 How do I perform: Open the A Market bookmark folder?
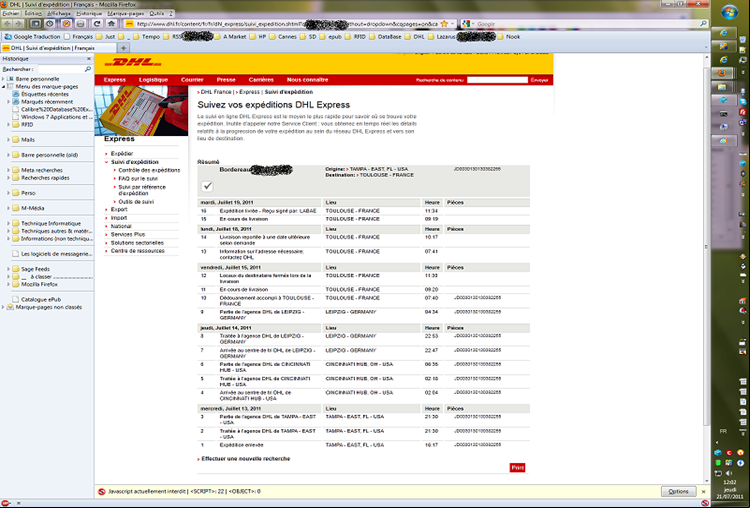point(231,36)
